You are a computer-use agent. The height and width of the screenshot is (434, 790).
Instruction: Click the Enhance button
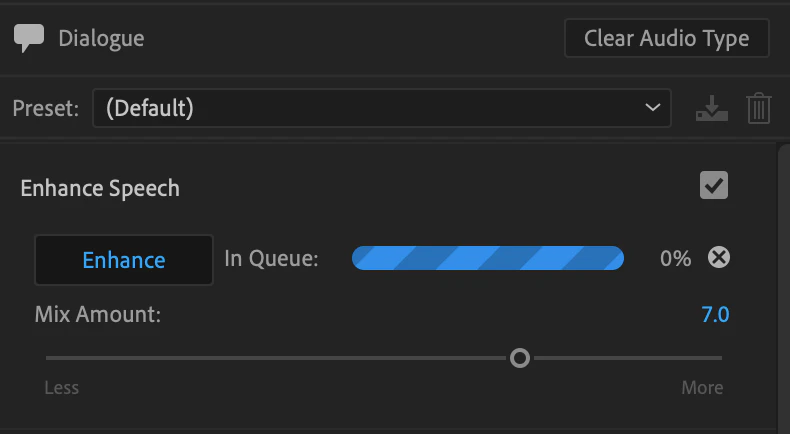tap(123, 260)
